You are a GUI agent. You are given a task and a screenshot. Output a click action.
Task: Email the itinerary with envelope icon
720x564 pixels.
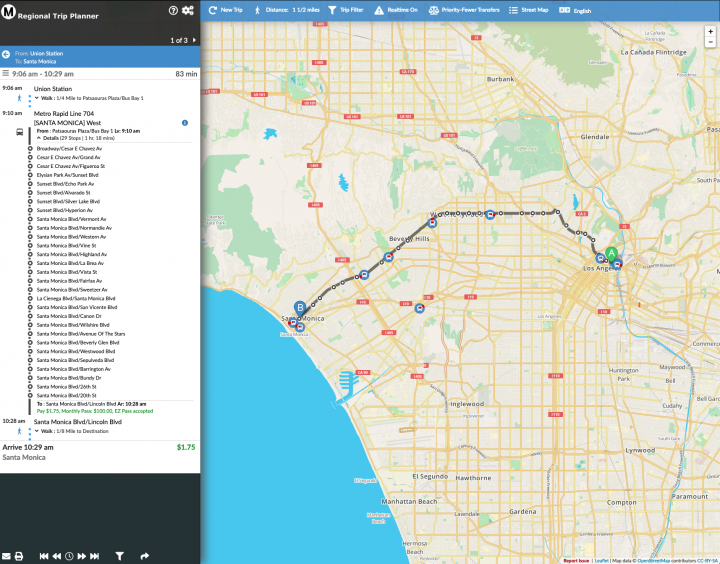pos(6,556)
